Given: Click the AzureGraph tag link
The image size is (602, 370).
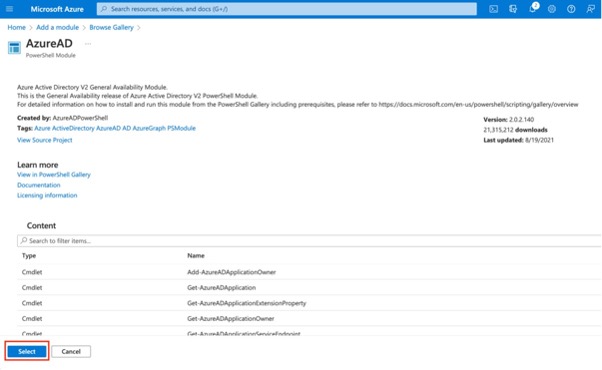Looking at the screenshot, I should tap(149, 128).
